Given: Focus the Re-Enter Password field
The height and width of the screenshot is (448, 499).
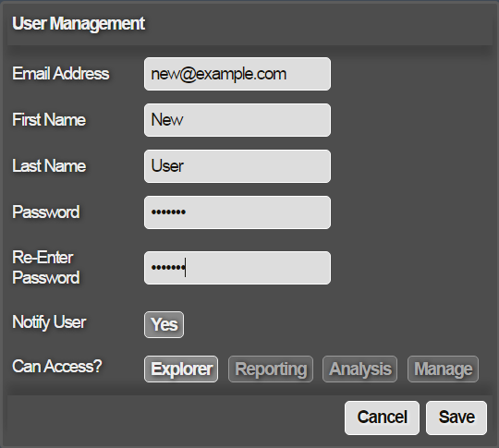Looking at the screenshot, I should (237, 268).
